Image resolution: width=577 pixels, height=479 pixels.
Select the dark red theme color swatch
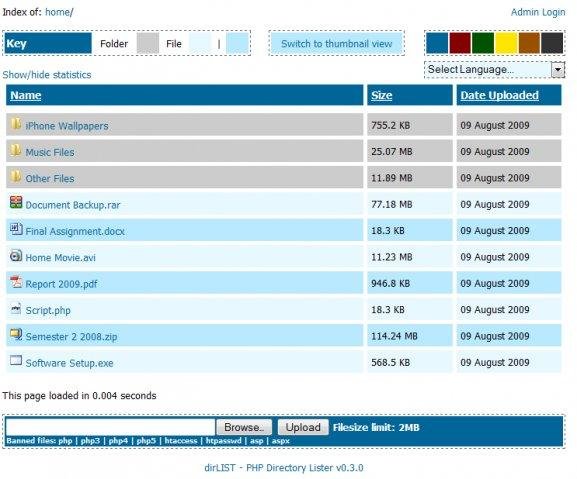click(460, 43)
